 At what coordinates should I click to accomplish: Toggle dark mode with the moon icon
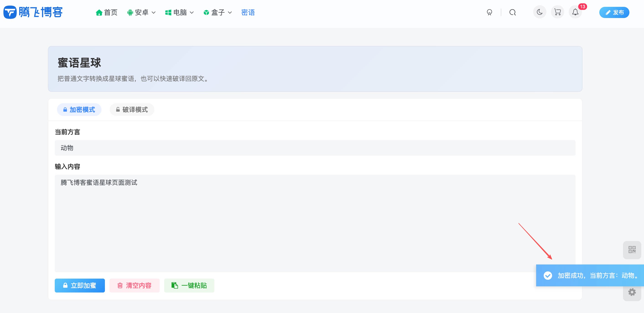540,12
